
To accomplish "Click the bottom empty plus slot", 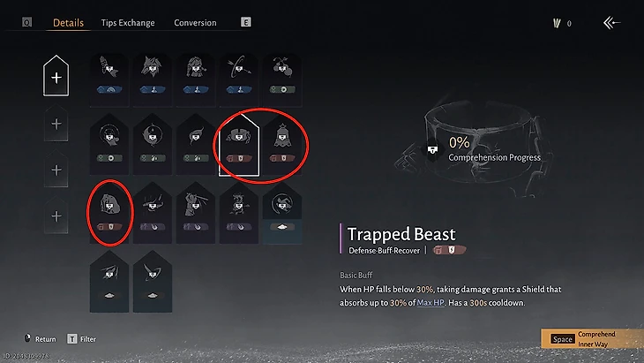I will pos(56,216).
